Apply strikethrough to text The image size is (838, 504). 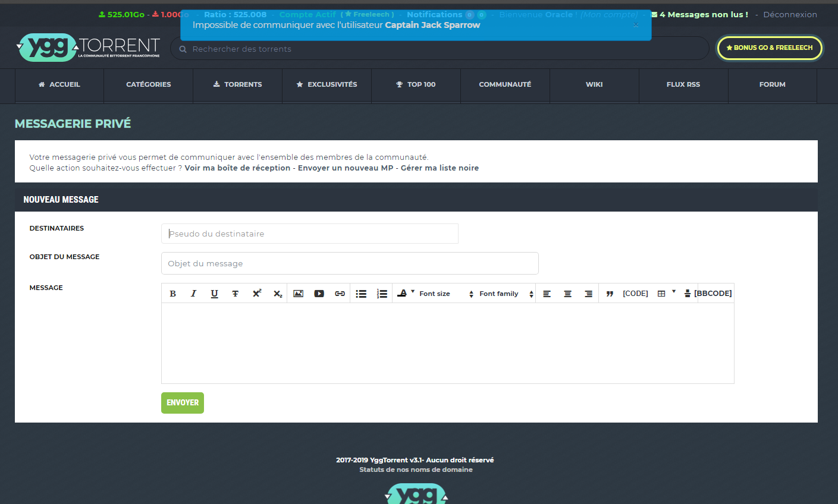click(x=236, y=294)
